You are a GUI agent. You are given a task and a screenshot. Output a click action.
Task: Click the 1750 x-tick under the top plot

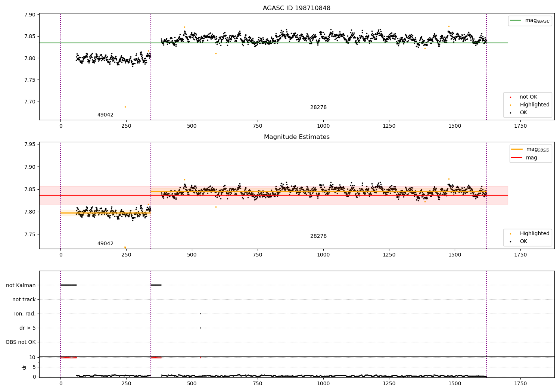pyautogui.click(x=520, y=126)
